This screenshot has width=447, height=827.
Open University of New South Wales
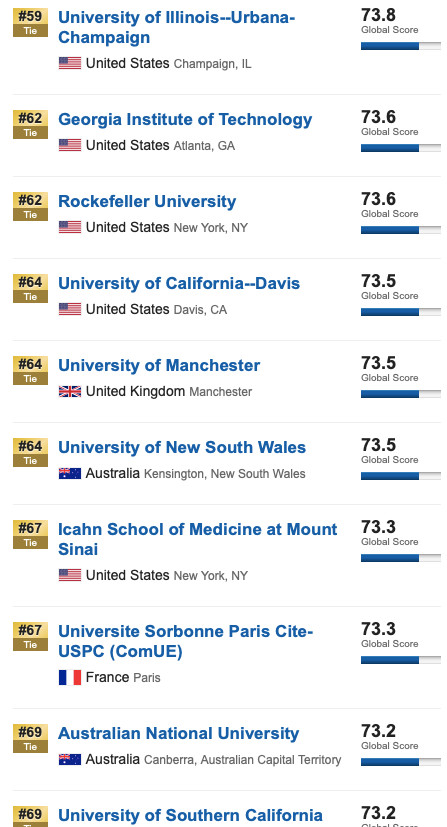(x=182, y=447)
